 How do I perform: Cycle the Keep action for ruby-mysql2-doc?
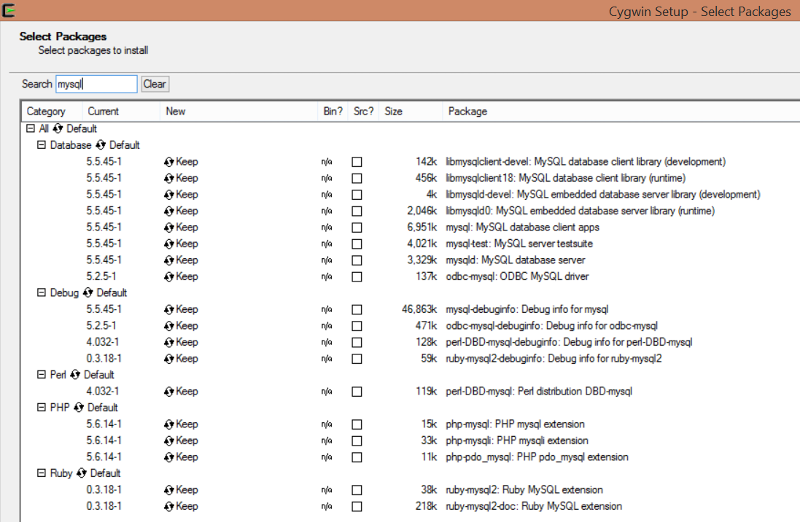pyautogui.click(x=181, y=506)
